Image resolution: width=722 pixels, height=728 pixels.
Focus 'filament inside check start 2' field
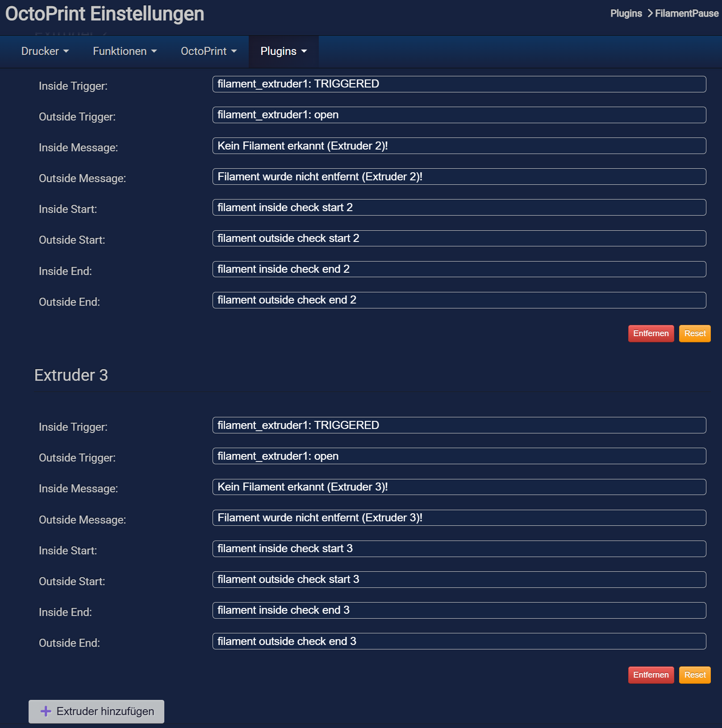(x=459, y=208)
